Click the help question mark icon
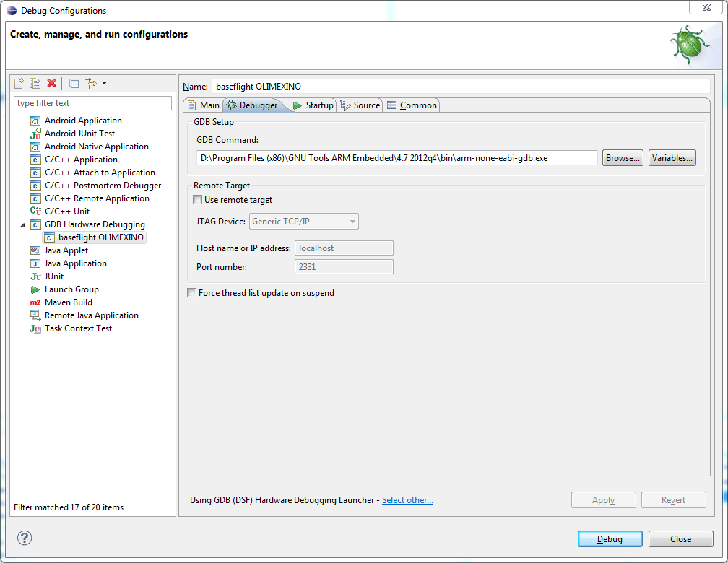 coord(24,538)
